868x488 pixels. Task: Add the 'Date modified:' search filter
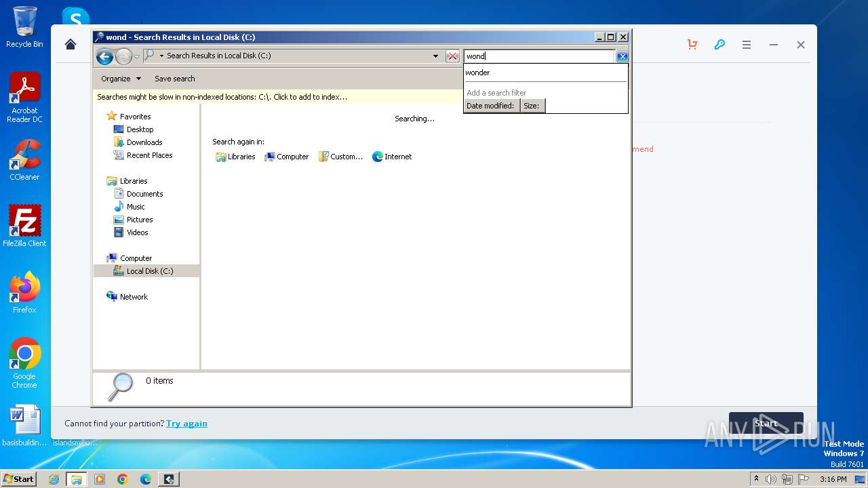click(491, 106)
